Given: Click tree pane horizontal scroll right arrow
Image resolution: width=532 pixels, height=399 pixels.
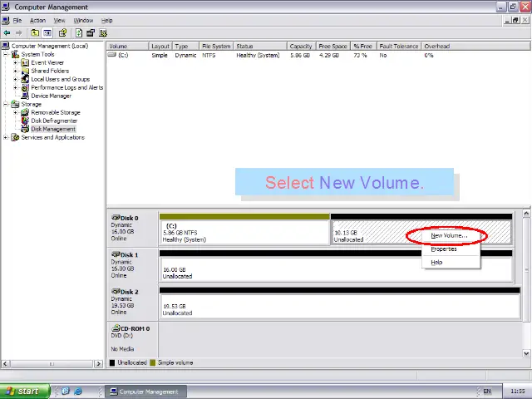Looking at the screenshot, I should (x=98, y=364).
